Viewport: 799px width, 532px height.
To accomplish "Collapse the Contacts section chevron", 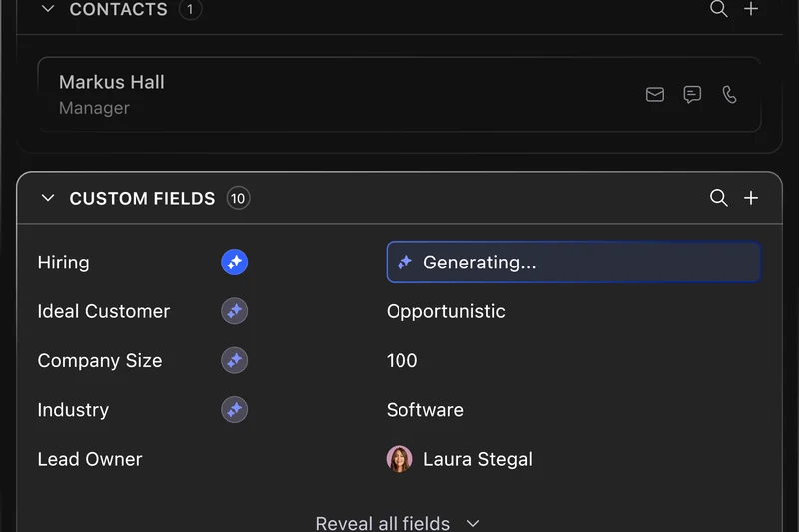I will 47,9.
